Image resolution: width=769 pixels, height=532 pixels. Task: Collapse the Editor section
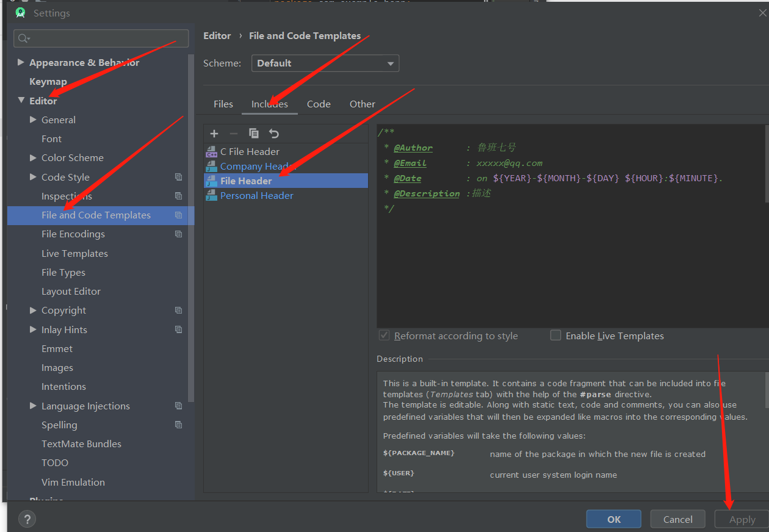20,101
